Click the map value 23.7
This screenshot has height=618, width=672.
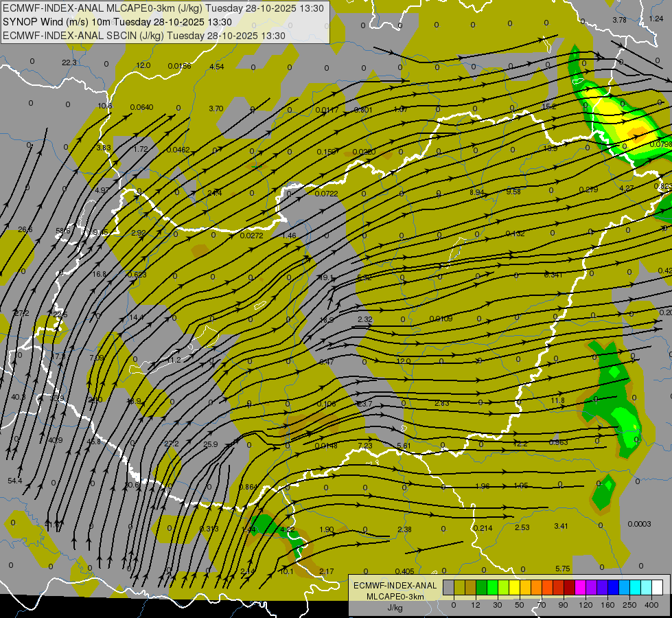[364, 404]
